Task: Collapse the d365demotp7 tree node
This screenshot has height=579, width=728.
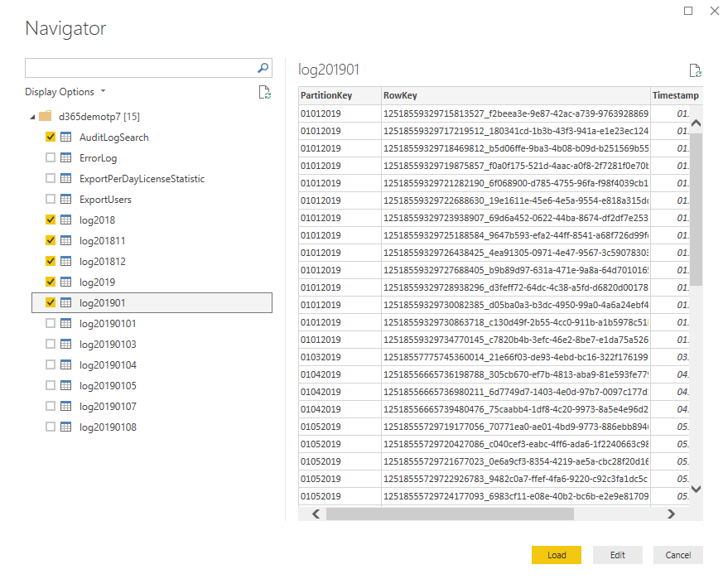Action: pos(31,117)
